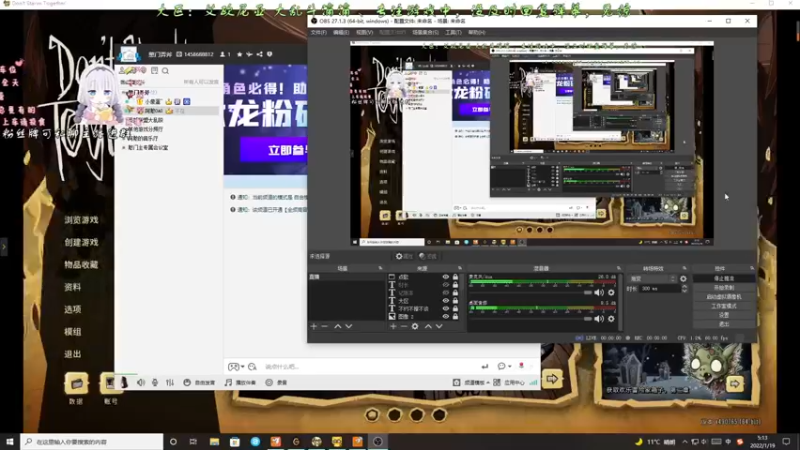Open the 文件(F) menu in OBS

[318, 32]
